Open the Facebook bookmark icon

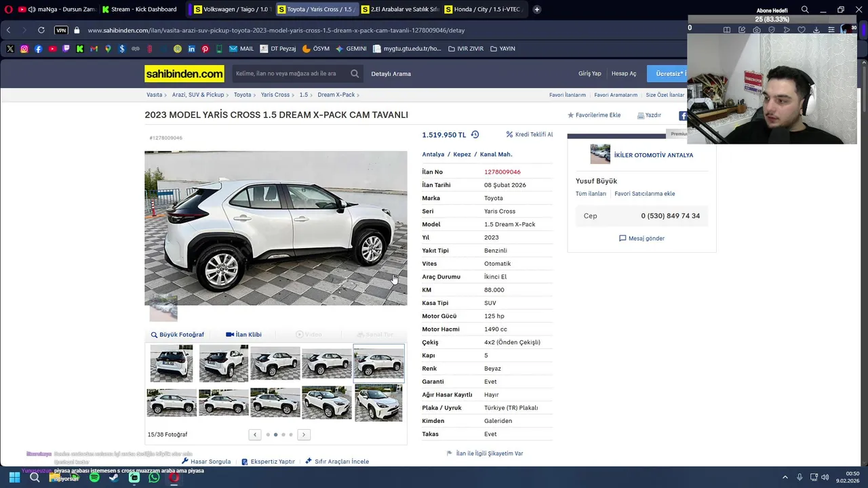(x=38, y=49)
